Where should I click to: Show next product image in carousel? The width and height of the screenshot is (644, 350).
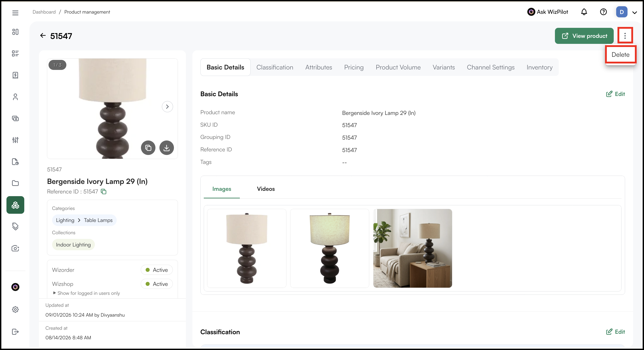167,107
